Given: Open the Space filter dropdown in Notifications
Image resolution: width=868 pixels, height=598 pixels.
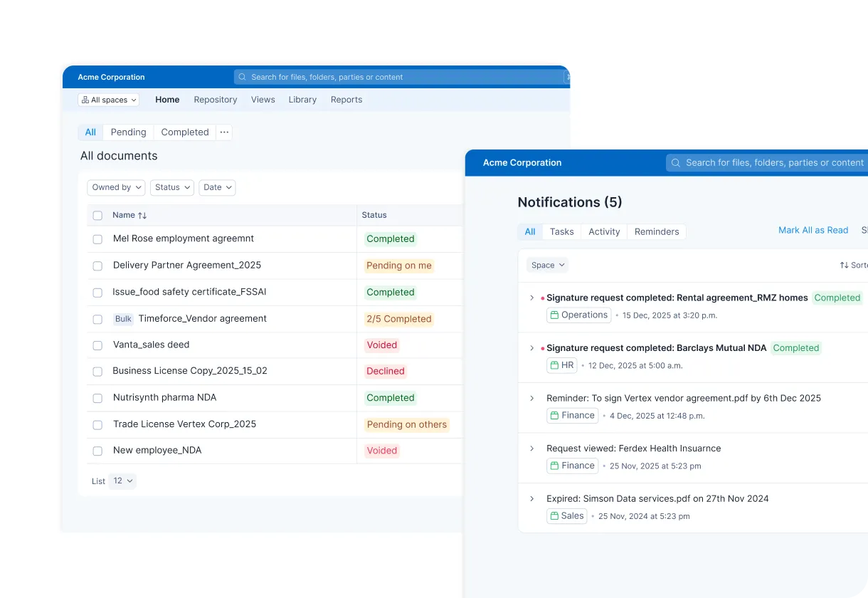Looking at the screenshot, I should coord(547,265).
